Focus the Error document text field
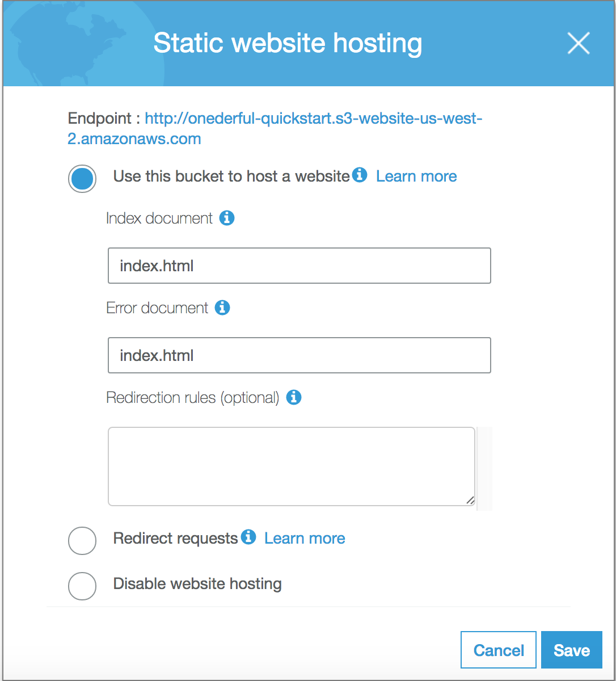The height and width of the screenshot is (681, 616). 299,356
